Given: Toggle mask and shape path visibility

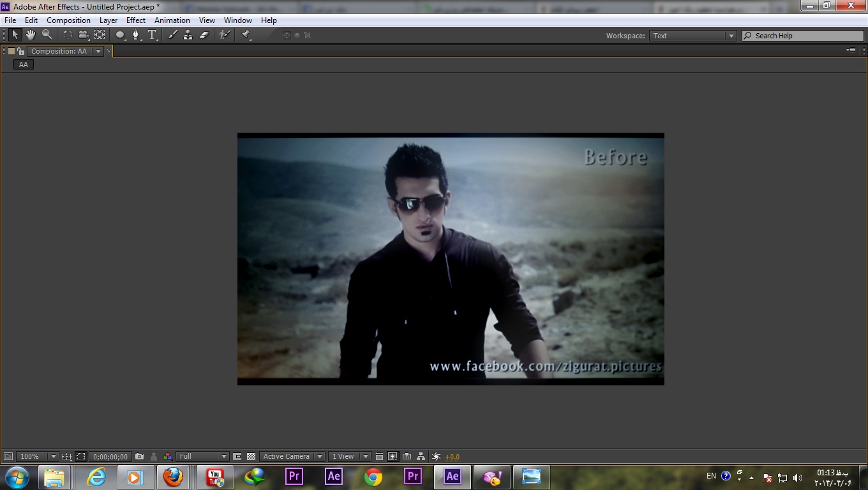Looking at the screenshot, I should (x=81, y=456).
